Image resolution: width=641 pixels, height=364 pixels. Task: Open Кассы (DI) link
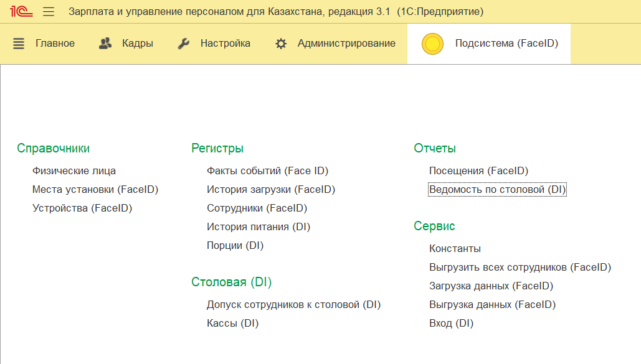[232, 323]
